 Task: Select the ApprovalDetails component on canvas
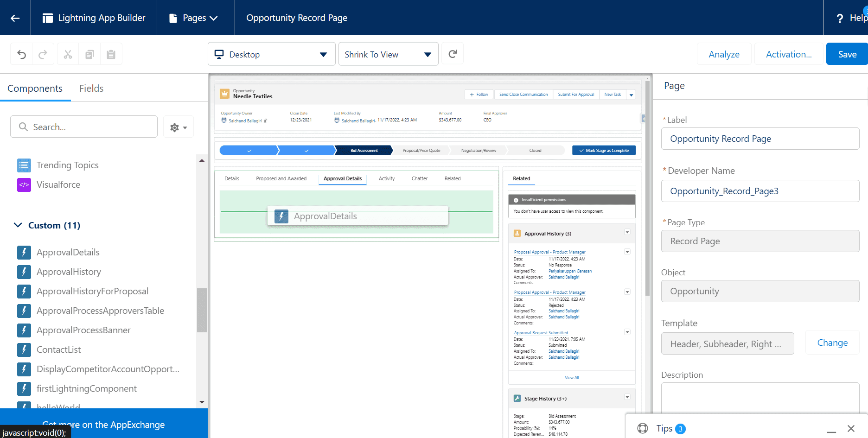tap(357, 216)
